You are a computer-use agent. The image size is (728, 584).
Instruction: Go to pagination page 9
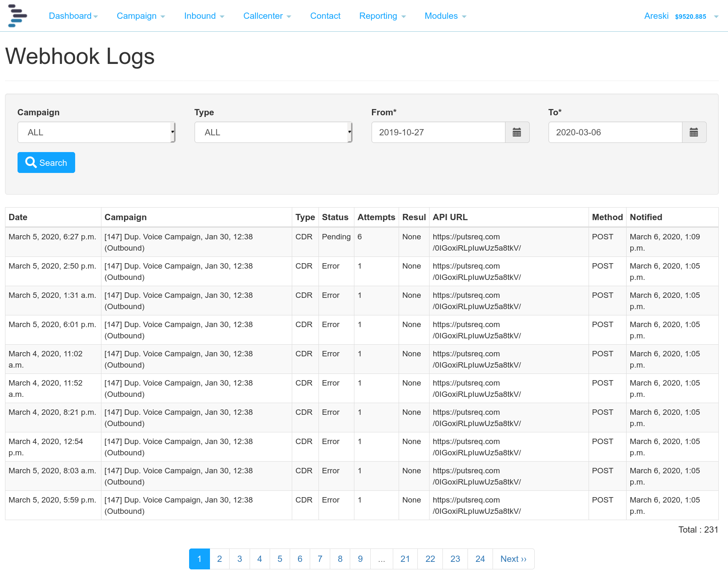click(360, 559)
